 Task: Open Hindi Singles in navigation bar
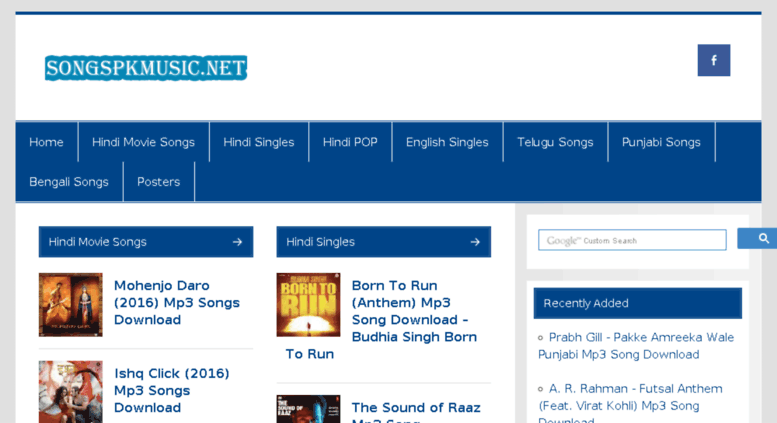[259, 142]
